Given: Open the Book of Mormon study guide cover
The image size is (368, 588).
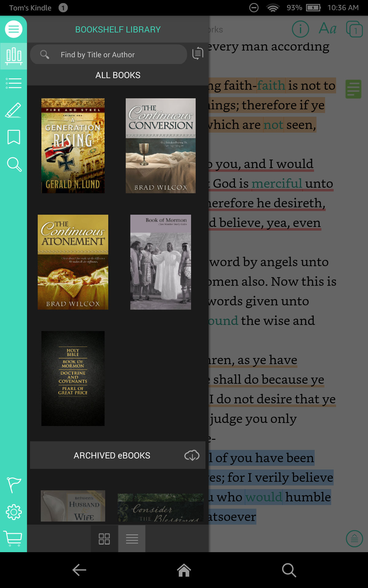Looking at the screenshot, I should 161,262.
